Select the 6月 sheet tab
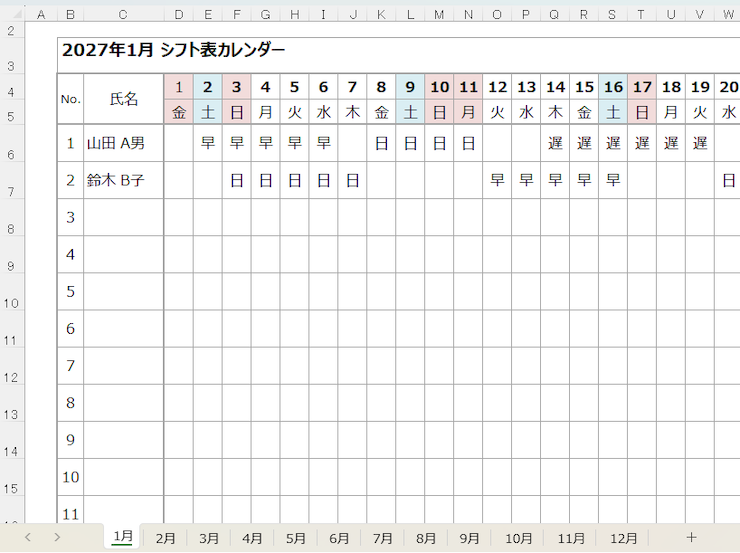Image resolution: width=740 pixels, height=553 pixels. [339, 538]
